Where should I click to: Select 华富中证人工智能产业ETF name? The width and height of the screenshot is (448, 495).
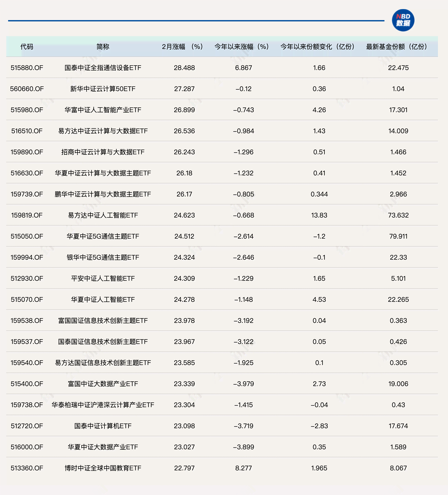click(103, 110)
